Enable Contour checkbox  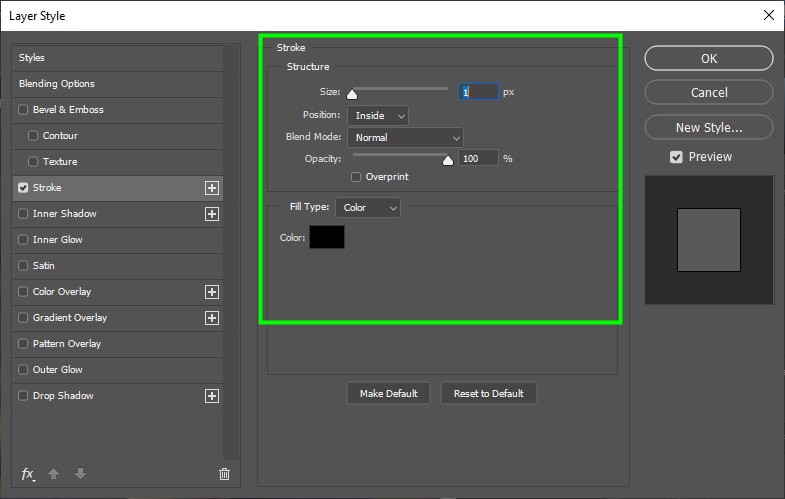(x=33, y=135)
